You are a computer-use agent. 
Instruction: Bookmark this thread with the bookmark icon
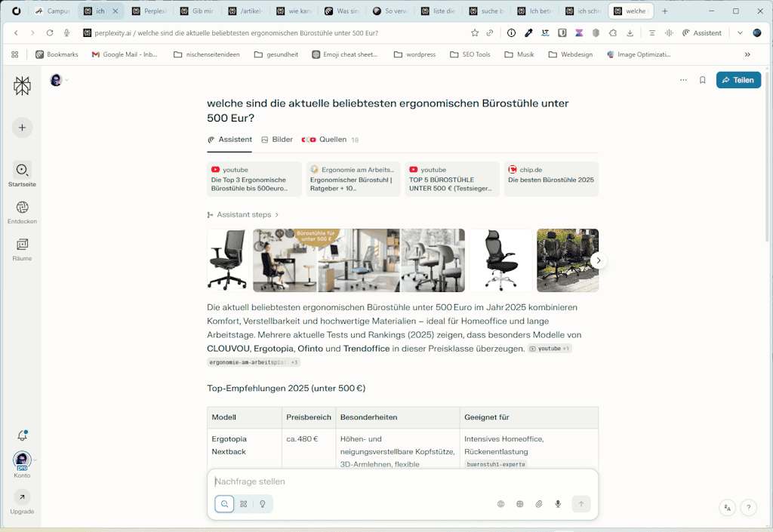702,80
